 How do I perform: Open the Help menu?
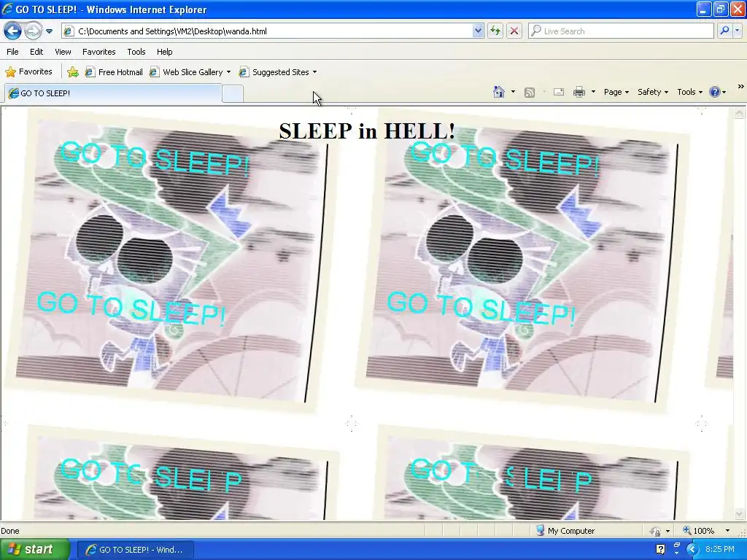(164, 52)
